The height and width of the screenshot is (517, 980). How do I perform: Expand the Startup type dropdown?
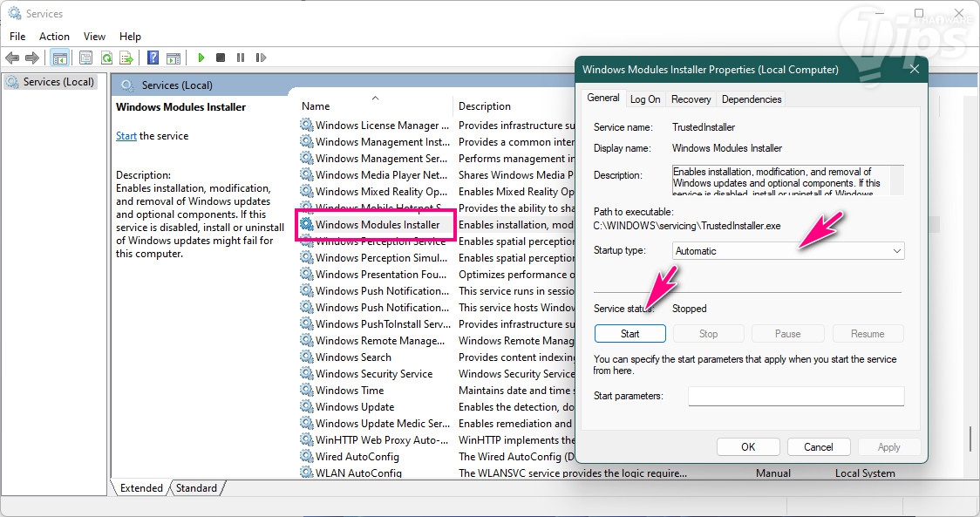788,251
